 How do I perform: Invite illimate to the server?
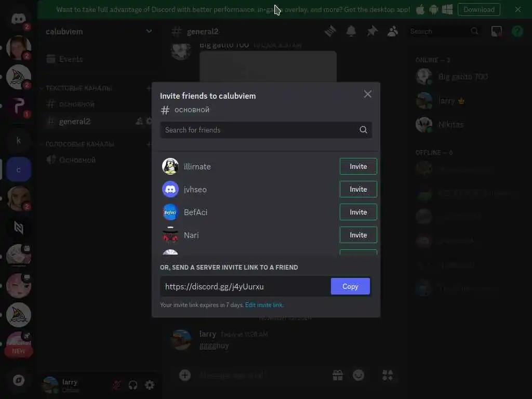tap(358, 166)
